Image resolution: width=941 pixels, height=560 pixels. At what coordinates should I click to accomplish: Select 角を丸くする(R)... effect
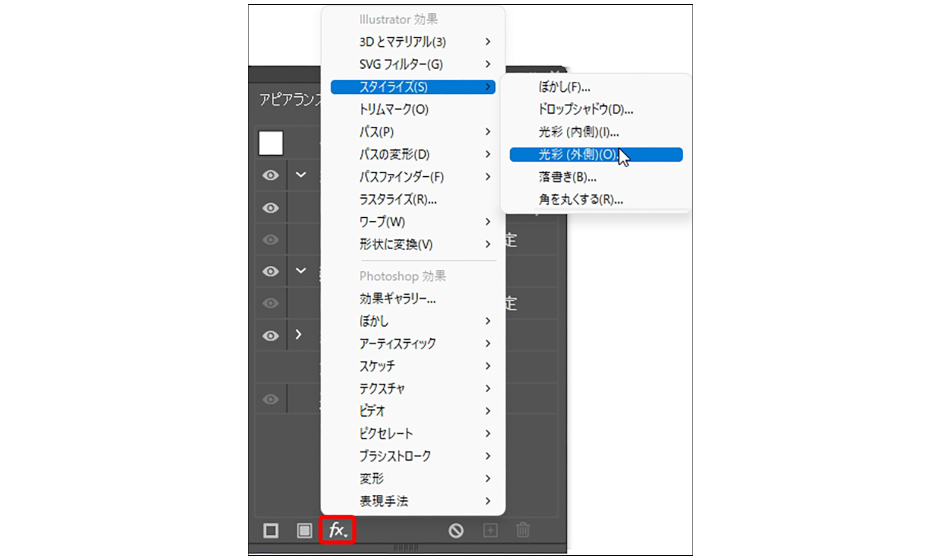tap(581, 200)
